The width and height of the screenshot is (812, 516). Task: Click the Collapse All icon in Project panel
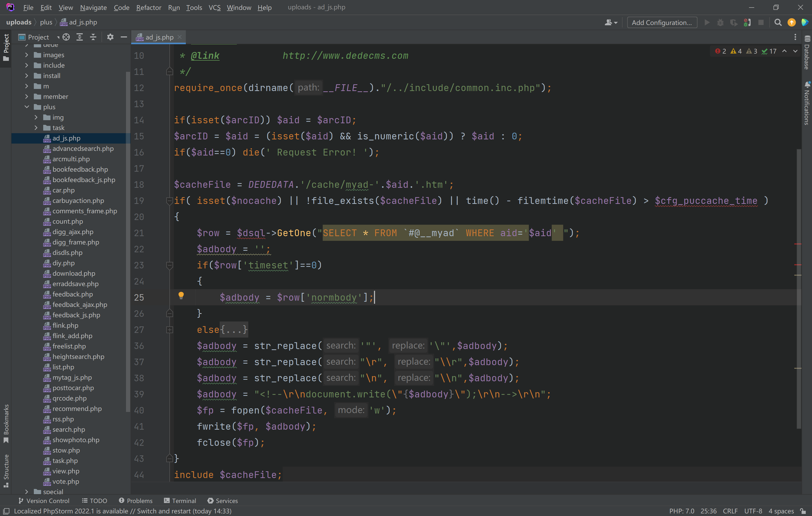coord(93,37)
